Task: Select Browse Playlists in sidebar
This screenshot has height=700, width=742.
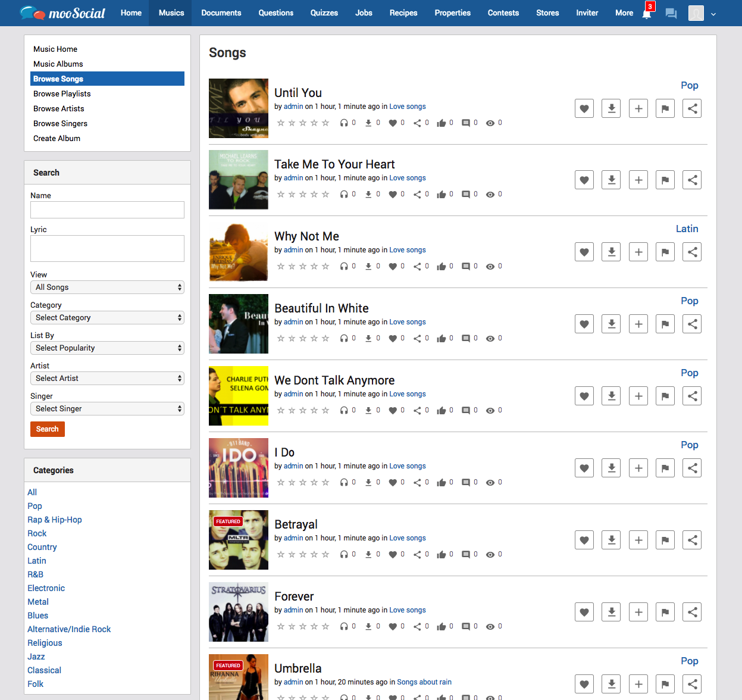Action: (62, 93)
